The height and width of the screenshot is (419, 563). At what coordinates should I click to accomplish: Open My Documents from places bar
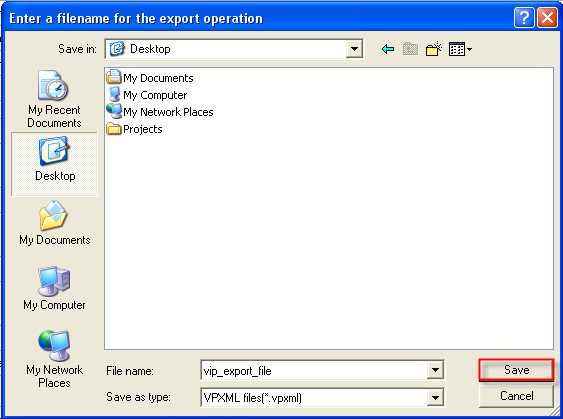[55, 223]
